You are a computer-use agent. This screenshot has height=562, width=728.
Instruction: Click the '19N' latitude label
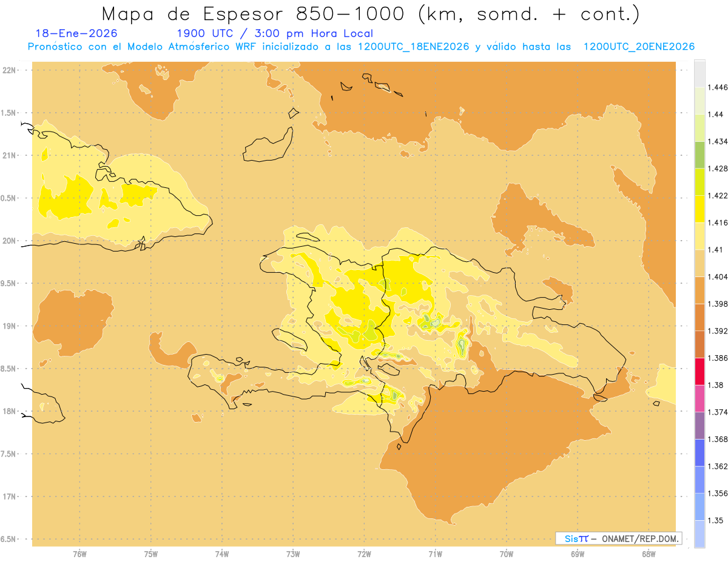pyautogui.click(x=8, y=326)
